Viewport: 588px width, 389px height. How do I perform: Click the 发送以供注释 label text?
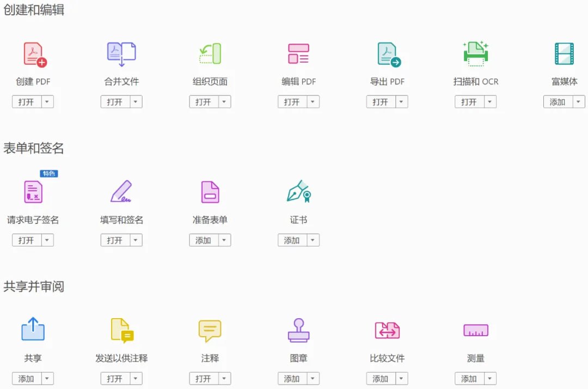pos(121,358)
